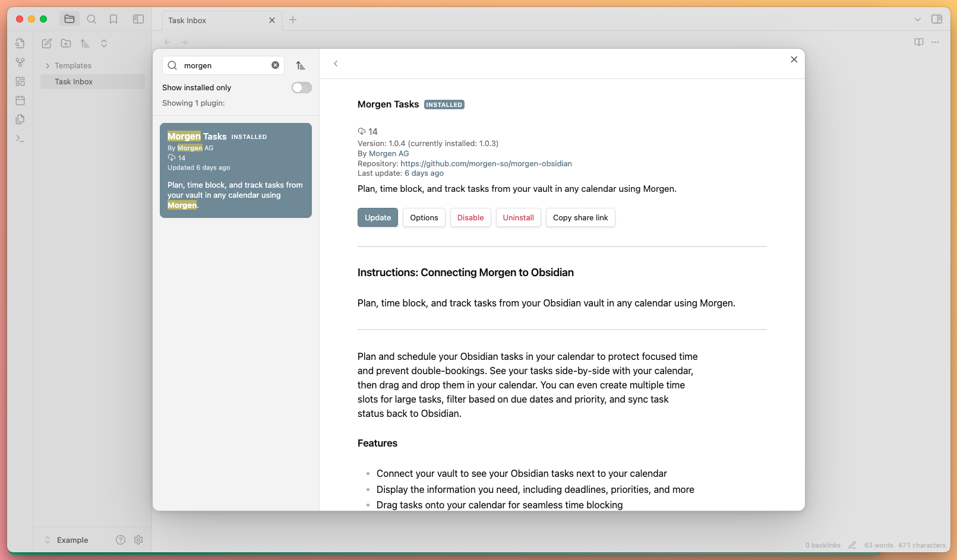Click Instructions: Connecting Morgen to Obsidian heading

tap(466, 273)
